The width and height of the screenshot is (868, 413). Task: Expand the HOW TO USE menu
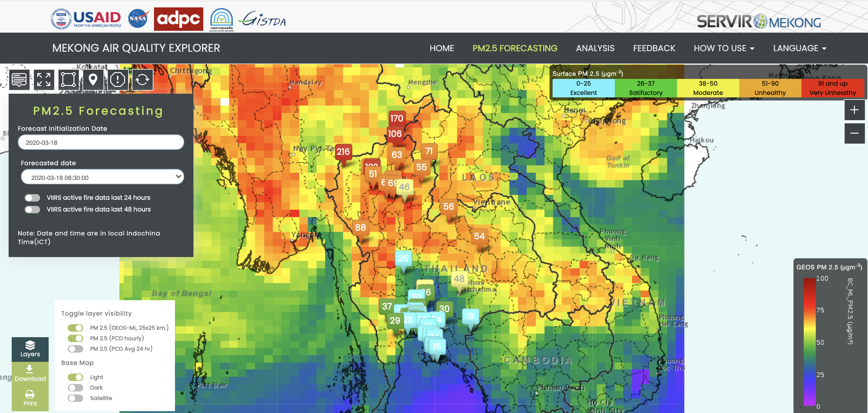(724, 48)
